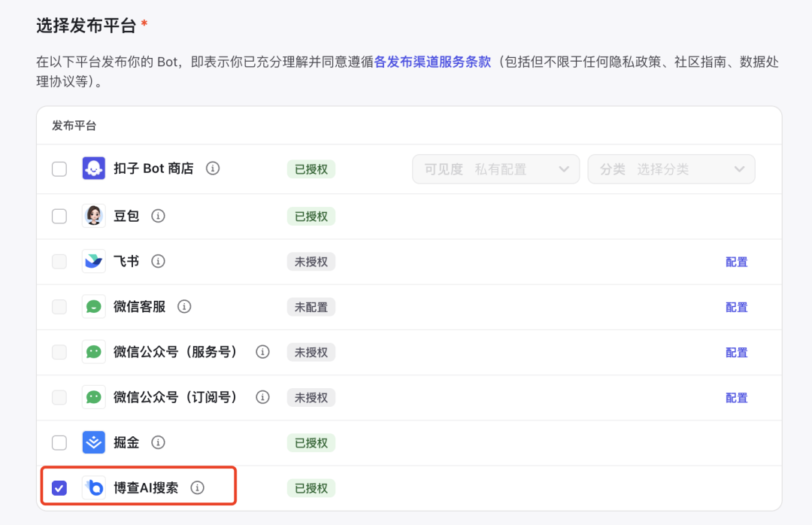
Task: Open info icon next to 飞书
Action: point(158,261)
